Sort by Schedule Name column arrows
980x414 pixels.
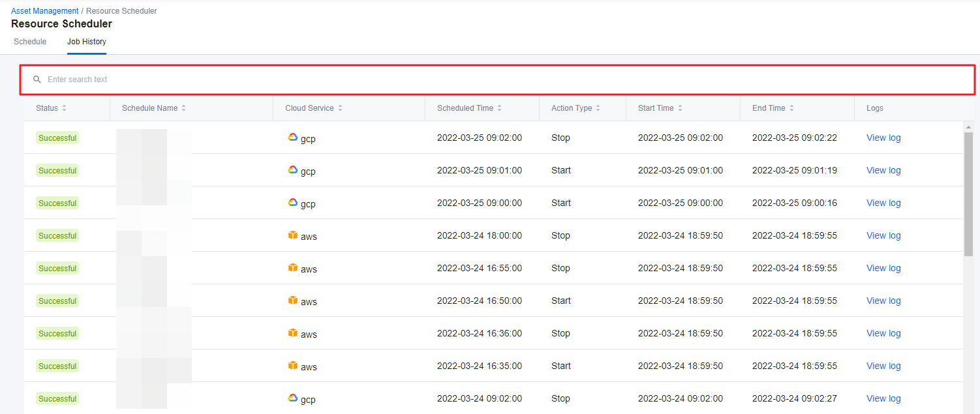click(183, 108)
